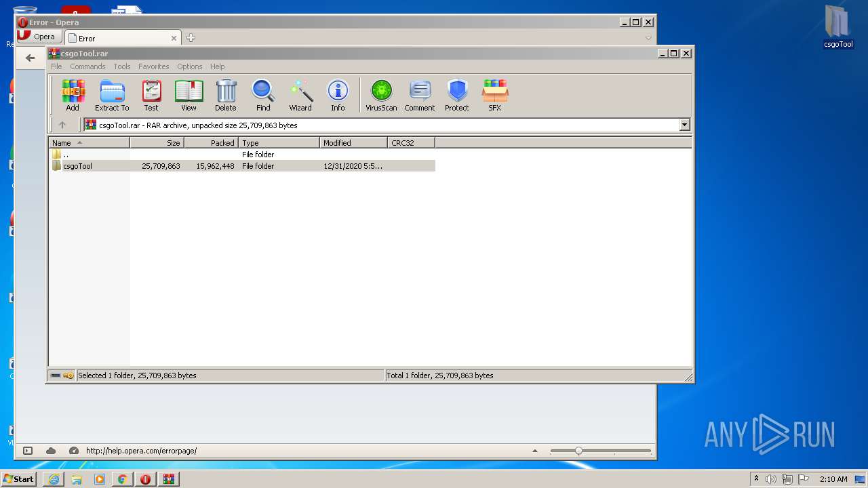Click the Action Center flag icon
Screen dimensions: 868x488
(x=803, y=479)
